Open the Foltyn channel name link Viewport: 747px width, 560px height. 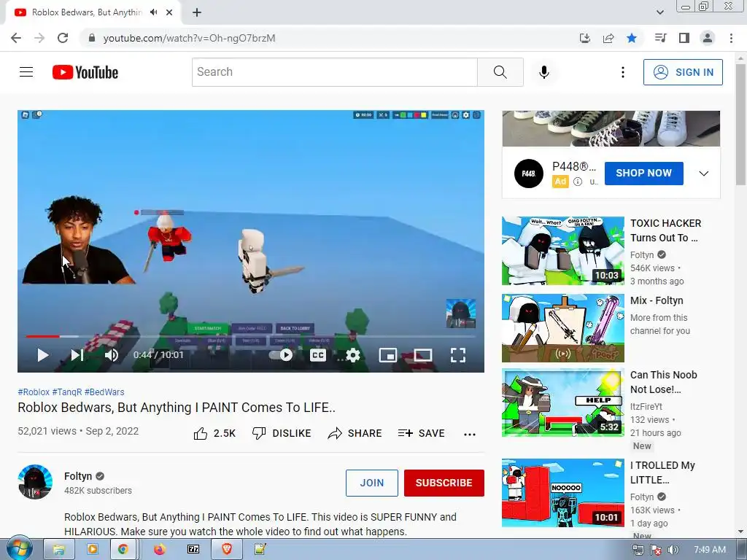point(78,476)
